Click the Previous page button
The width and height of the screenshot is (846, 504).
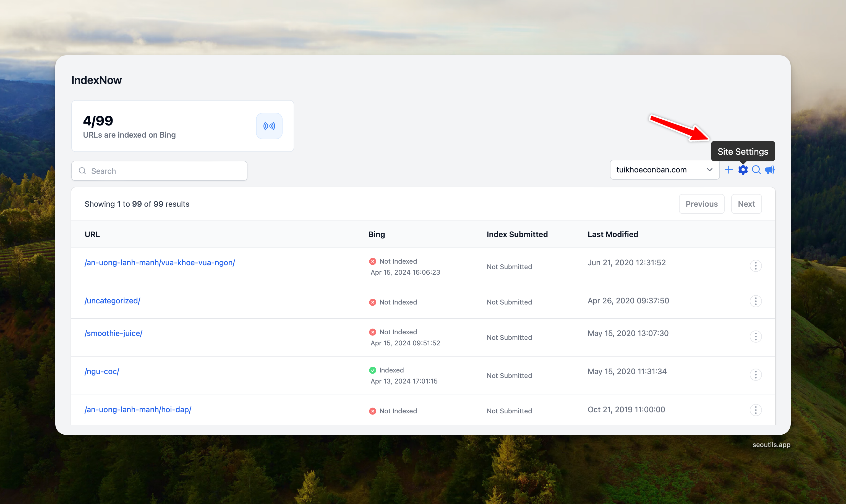[x=701, y=204]
